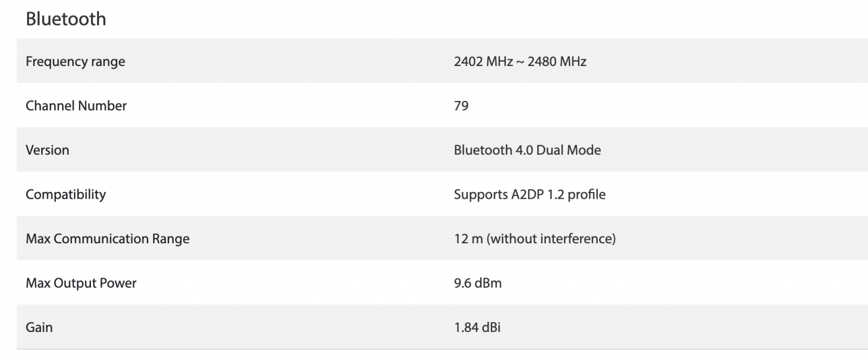Click the 2402 MHz ~ 2480 MHz value
Image resolution: width=868 pixels, height=359 pixels.
click(520, 61)
